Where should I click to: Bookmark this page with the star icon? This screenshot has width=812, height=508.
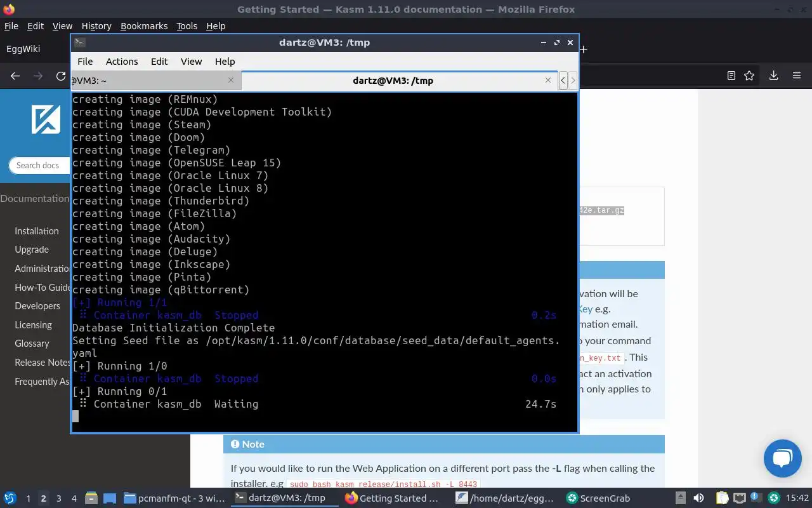click(x=749, y=76)
